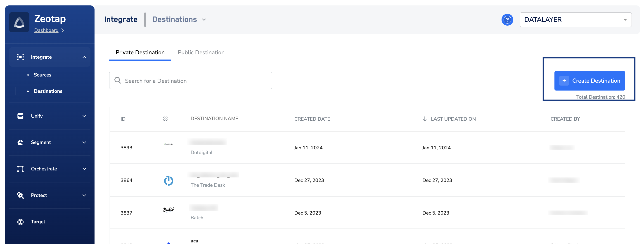Click the grid icon column header

click(165, 119)
